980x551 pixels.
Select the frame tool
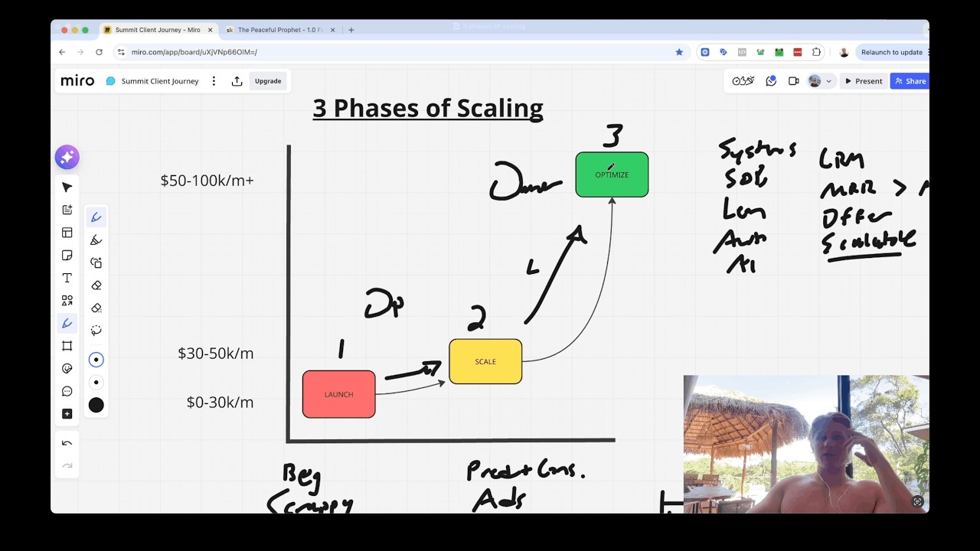pos(67,346)
